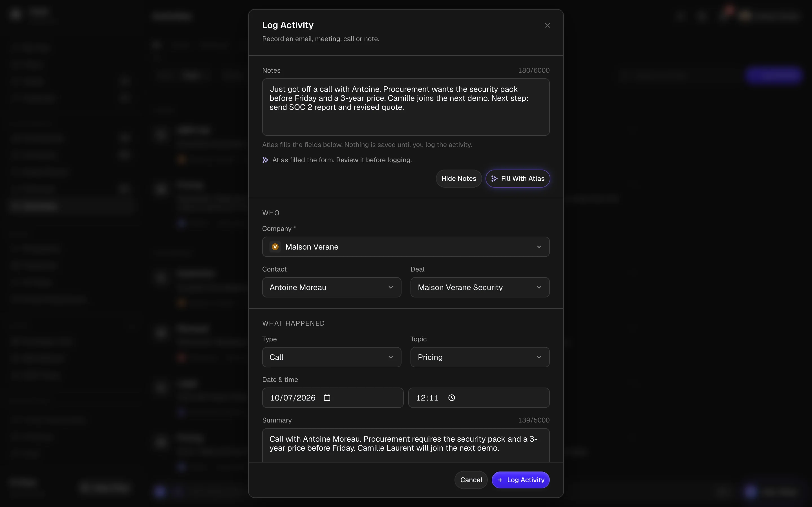This screenshot has height=507, width=812.
Task: Click Cancel to discard the activity
Action: [471, 480]
